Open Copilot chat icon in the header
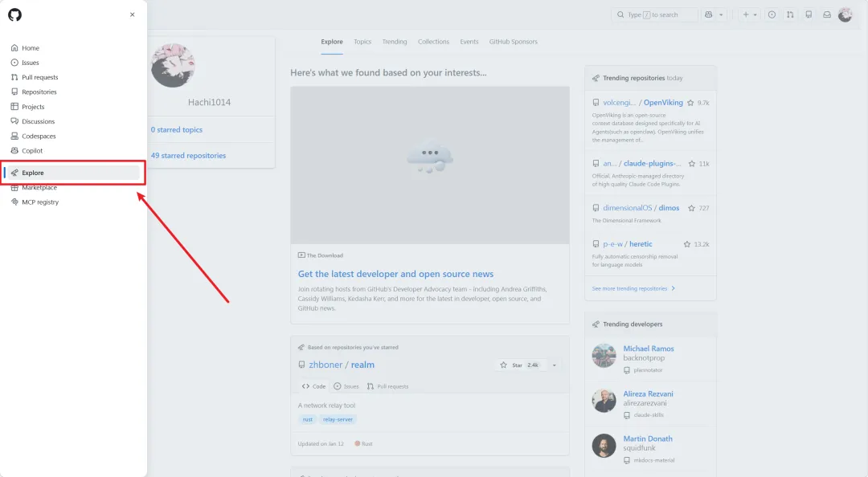The image size is (868, 477). [709, 15]
